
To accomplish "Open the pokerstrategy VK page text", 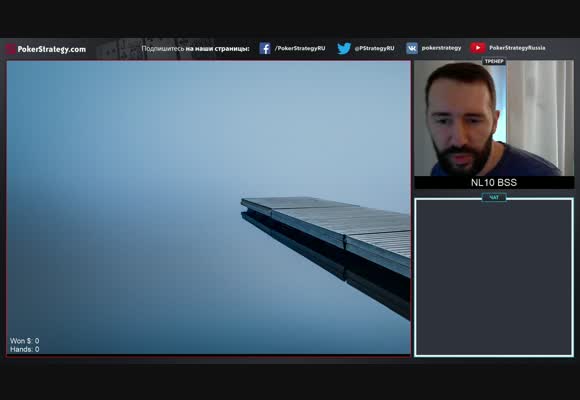I will tap(441, 48).
